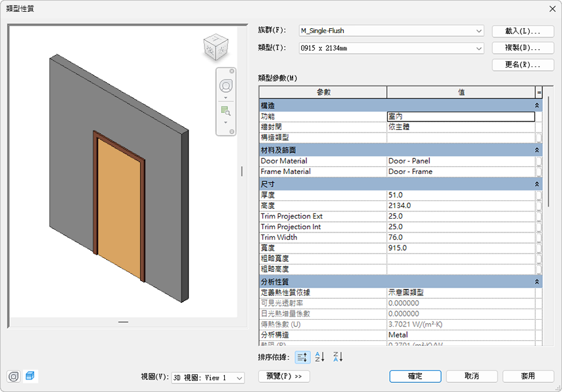562x392 pixels.
Task: Click the 更名(R)... rename button
Action: (523, 65)
